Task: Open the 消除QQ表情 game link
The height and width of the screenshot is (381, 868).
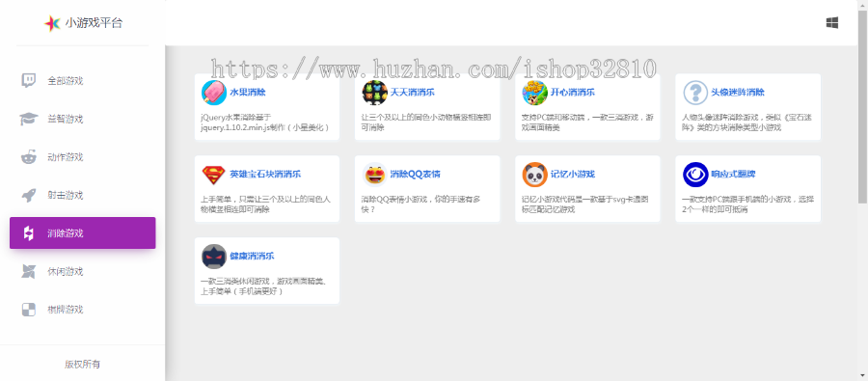Action: 415,175
